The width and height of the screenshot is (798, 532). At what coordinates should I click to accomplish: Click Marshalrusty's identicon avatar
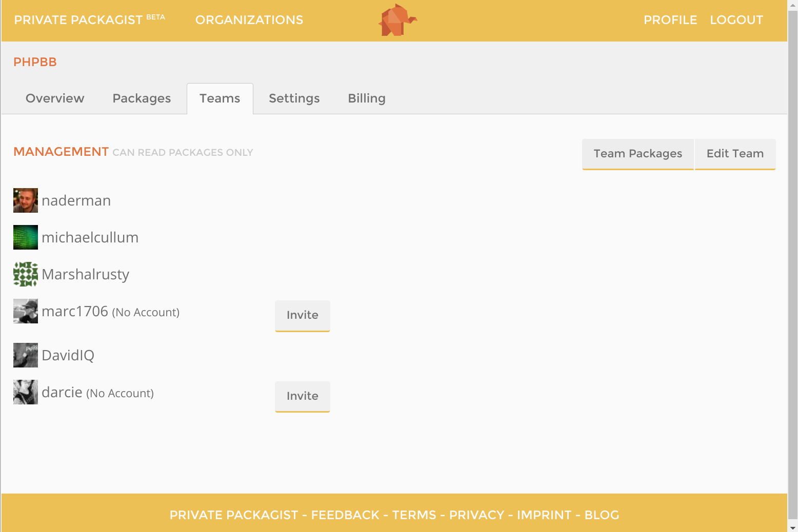(x=26, y=274)
